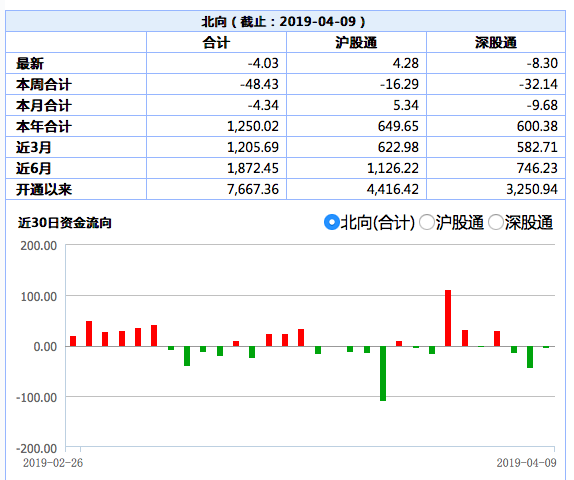
Task: Click the table title 北向（截止：2019-04-09）
Action: pos(284,21)
